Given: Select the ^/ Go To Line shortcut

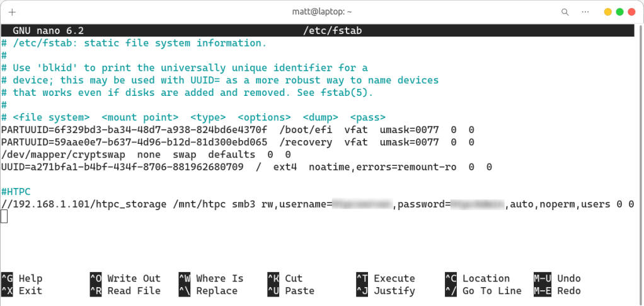Looking at the screenshot, I should pyautogui.click(x=483, y=291).
